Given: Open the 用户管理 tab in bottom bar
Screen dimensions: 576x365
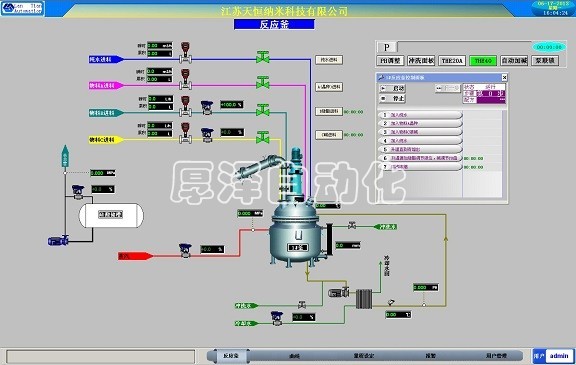Looking at the screenshot, I should 496,356.
